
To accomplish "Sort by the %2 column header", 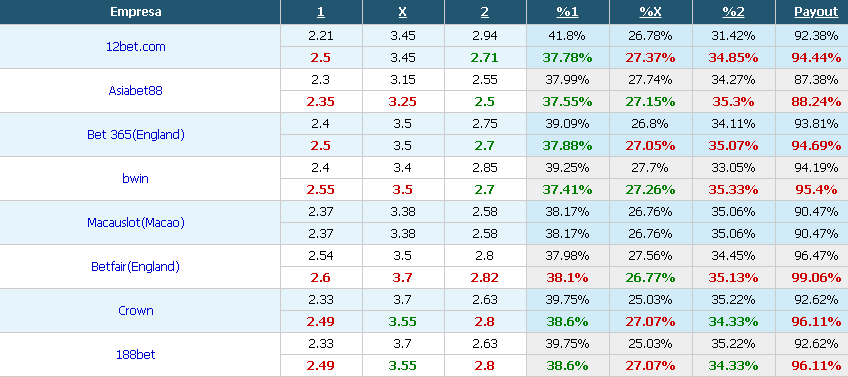I will pyautogui.click(x=733, y=12).
